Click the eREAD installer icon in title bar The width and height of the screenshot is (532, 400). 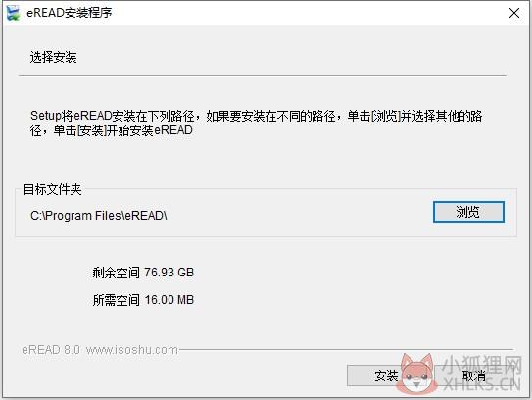click(x=14, y=13)
